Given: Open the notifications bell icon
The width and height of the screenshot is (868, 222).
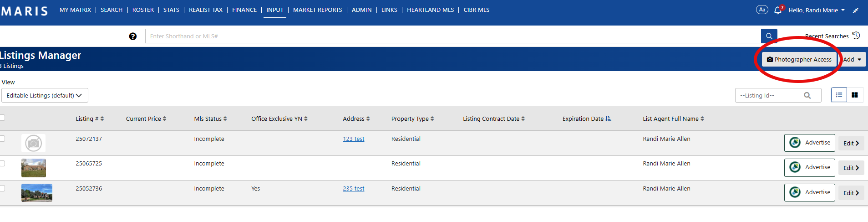Looking at the screenshot, I should (x=778, y=10).
